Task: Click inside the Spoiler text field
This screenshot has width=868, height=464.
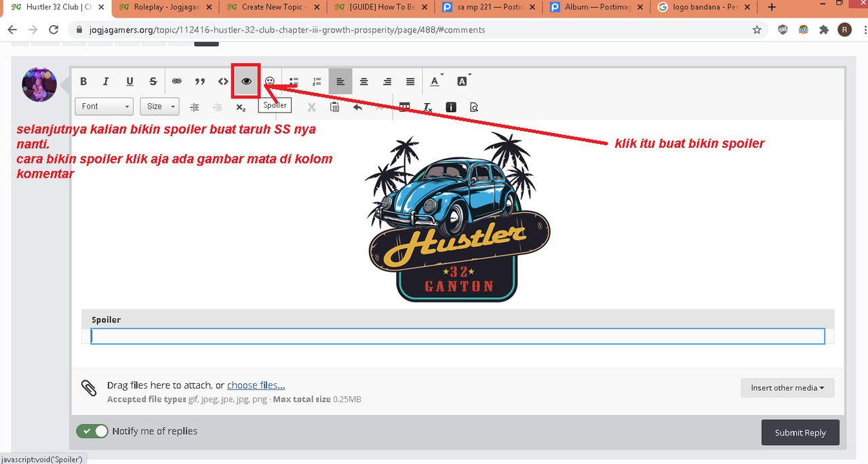Action: pyautogui.click(x=458, y=336)
